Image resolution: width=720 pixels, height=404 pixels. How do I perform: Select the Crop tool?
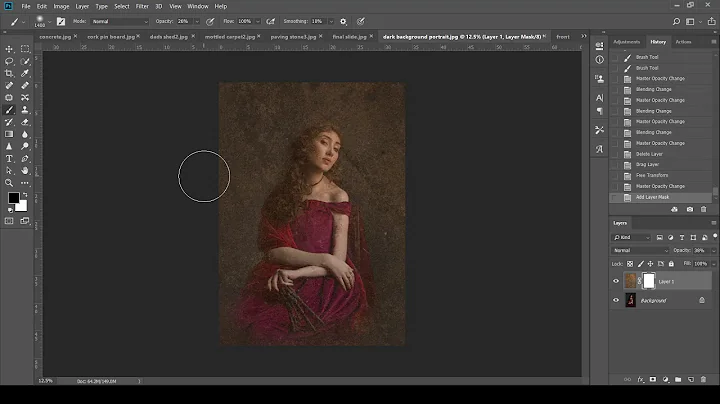(x=9, y=73)
